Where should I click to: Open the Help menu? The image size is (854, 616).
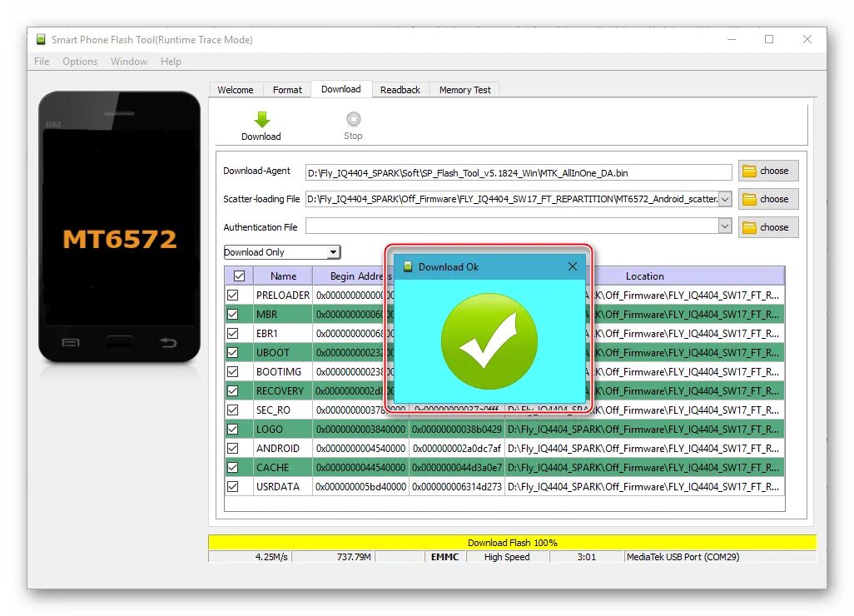click(171, 62)
